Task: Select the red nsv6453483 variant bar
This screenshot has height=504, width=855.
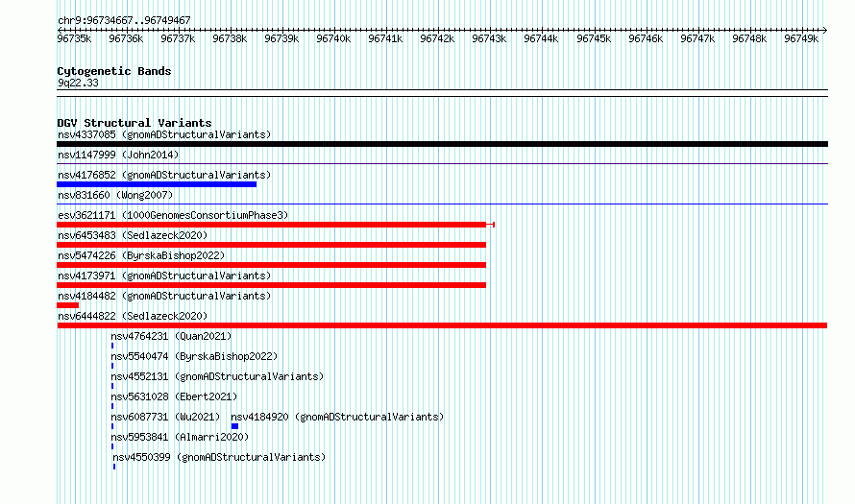Action: (271, 245)
